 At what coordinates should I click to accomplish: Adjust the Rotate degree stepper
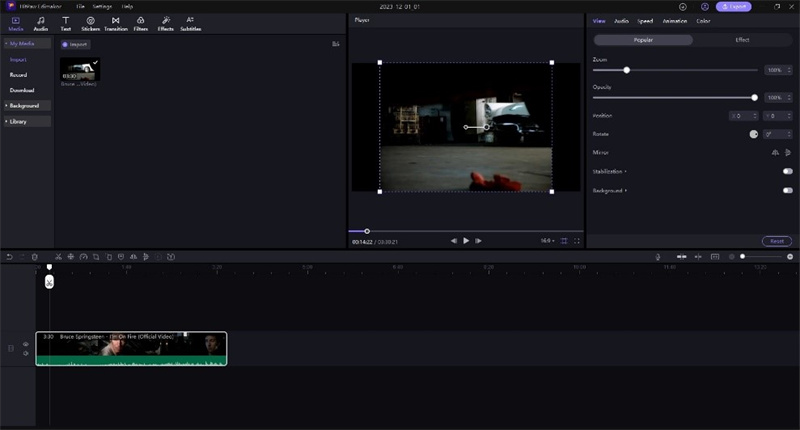click(789, 134)
